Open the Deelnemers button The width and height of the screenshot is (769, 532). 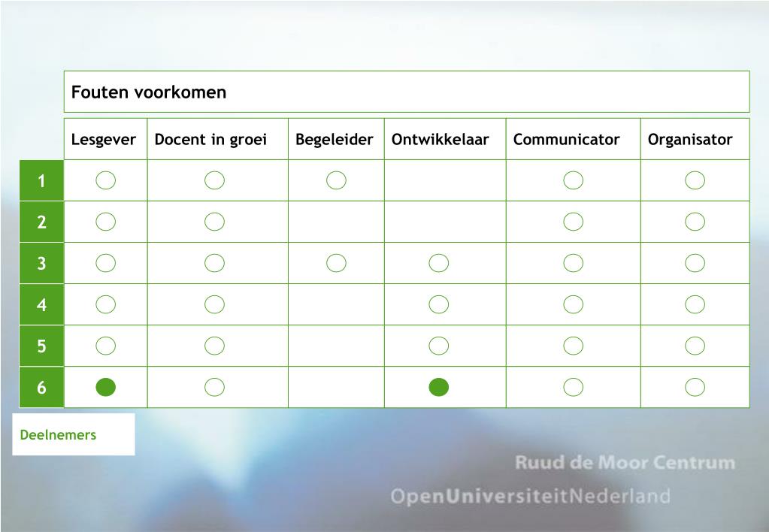click(x=74, y=434)
